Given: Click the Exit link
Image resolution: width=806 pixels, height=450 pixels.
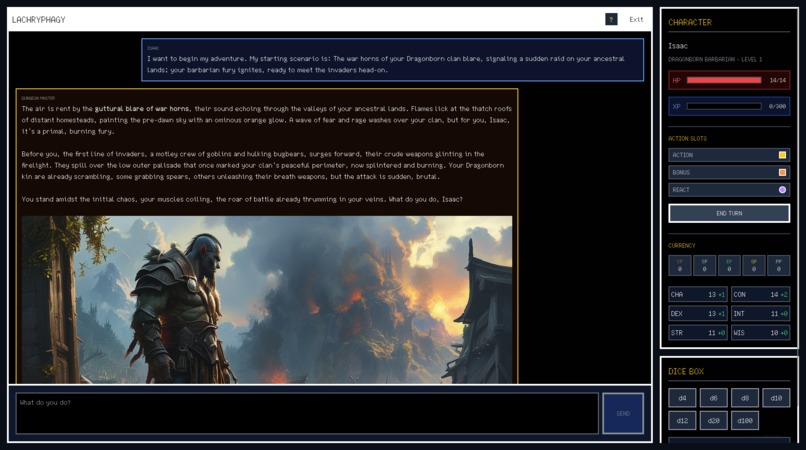Looking at the screenshot, I should point(636,20).
